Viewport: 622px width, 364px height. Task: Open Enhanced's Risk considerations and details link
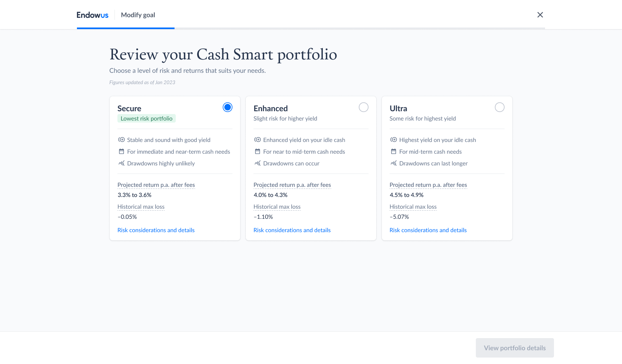[292, 230]
